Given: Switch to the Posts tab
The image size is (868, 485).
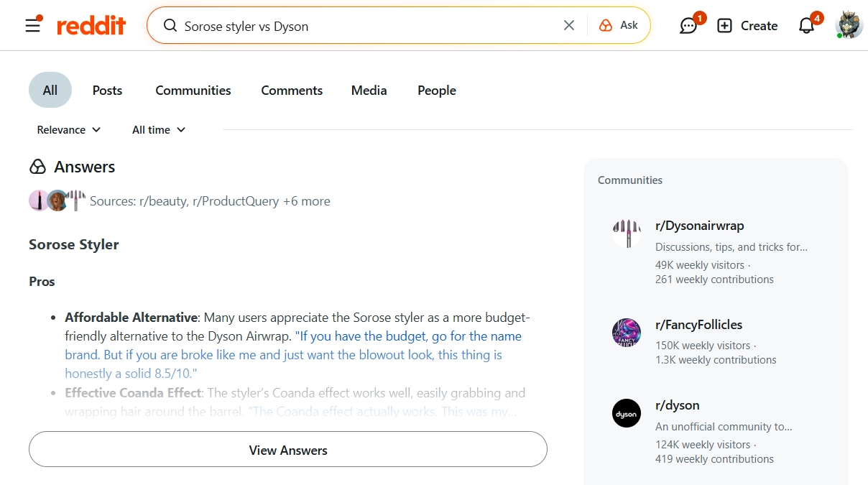Looking at the screenshot, I should click(106, 90).
